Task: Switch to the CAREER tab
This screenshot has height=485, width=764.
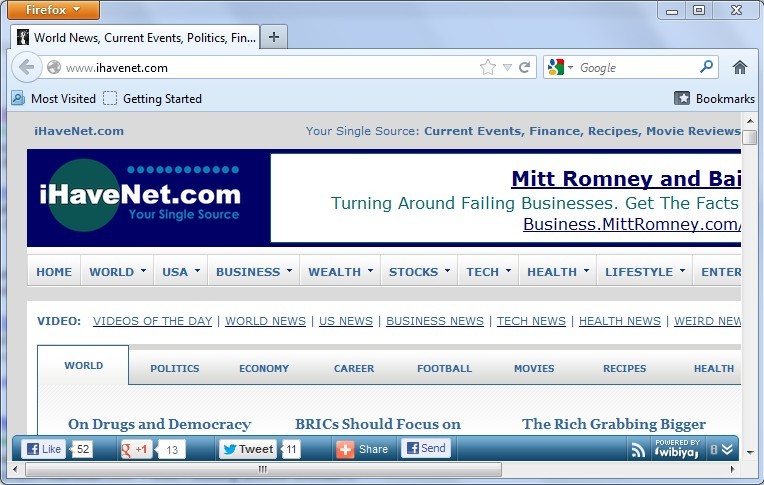Action: pos(354,369)
